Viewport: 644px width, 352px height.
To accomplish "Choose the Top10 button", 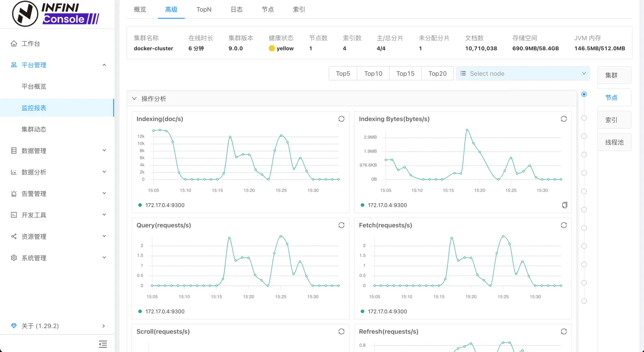I will click(373, 73).
